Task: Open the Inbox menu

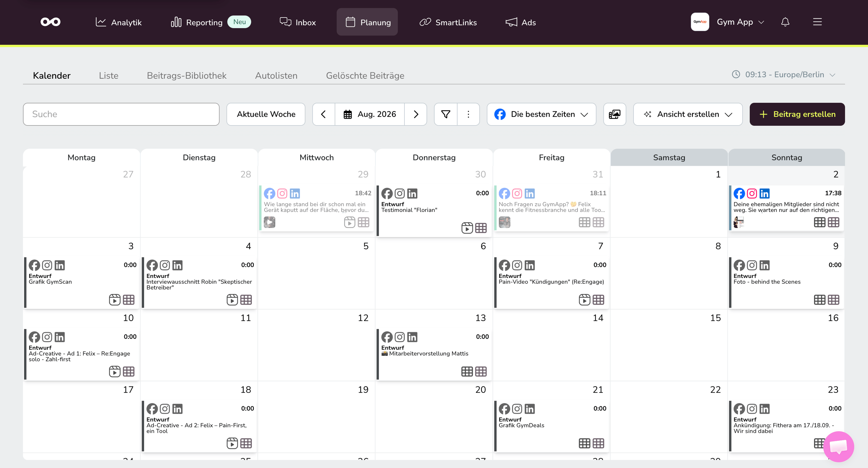Action: pos(297,22)
